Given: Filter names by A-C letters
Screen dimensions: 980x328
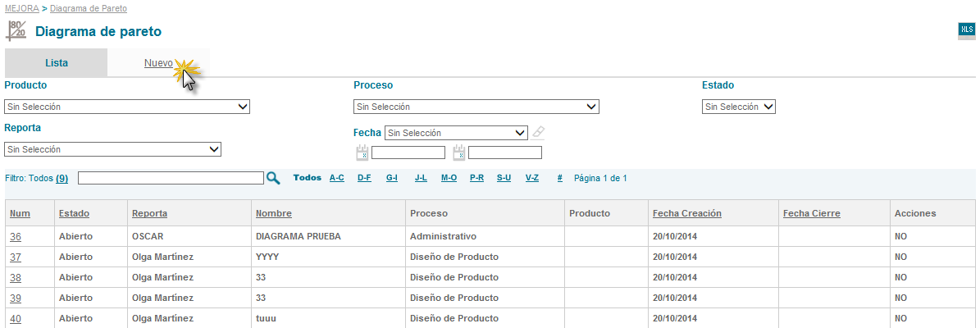Looking at the screenshot, I should click(x=337, y=178).
